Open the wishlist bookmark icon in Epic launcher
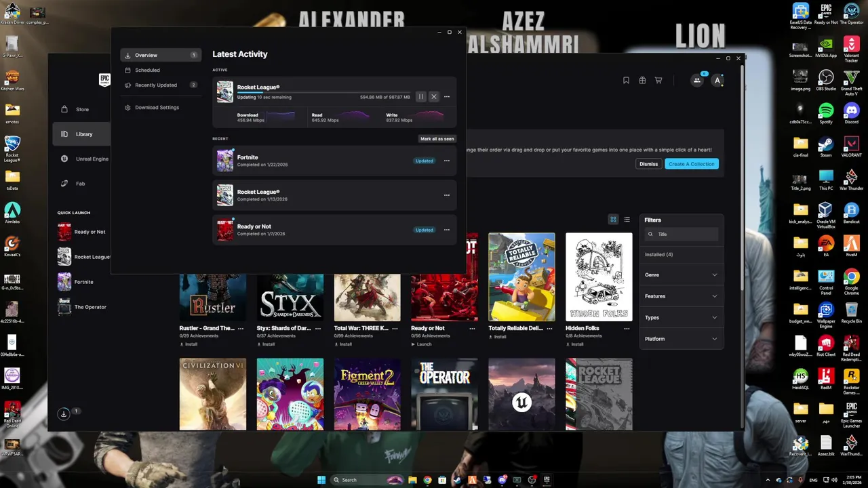 click(626, 80)
